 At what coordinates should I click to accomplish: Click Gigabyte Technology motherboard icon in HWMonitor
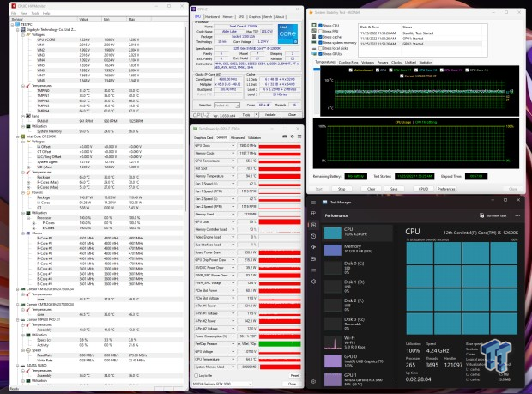point(22,29)
